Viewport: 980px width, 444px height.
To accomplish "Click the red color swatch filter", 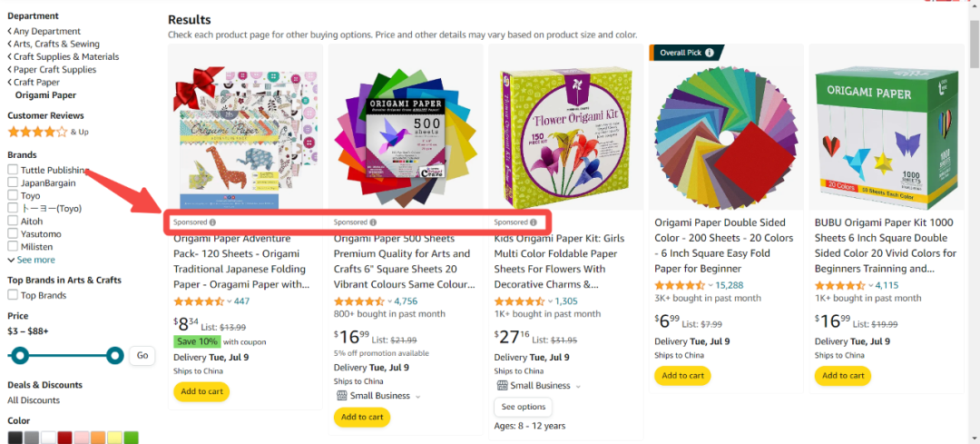I will [65, 438].
